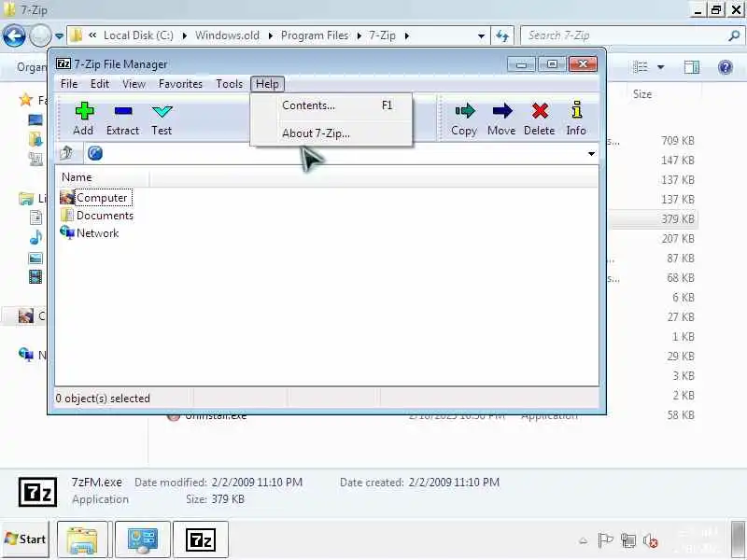Click the Explorer refresh button

(x=502, y=35)
